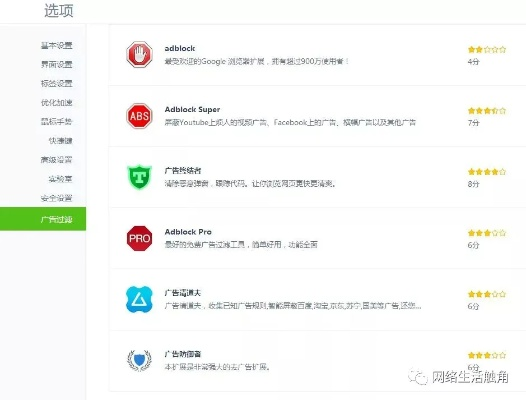Click the 7分 score for Adblock Super
Viewport: 526px width, 400px height.
pyautogui.click(x=473, y=123)
